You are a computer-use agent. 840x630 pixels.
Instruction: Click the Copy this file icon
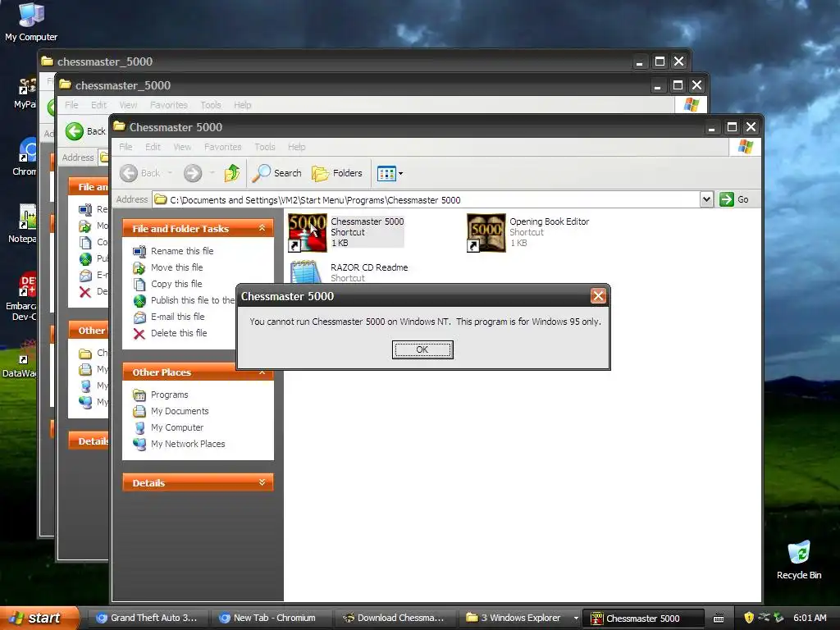click(x=139, y=285)
